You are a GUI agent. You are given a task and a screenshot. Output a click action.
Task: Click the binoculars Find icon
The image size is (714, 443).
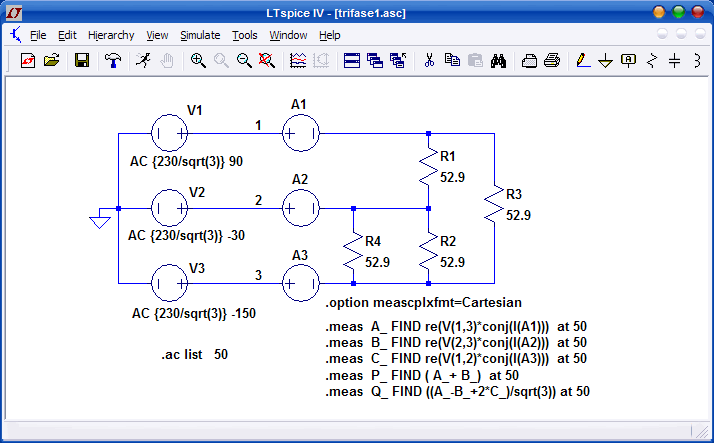point(498,61)
